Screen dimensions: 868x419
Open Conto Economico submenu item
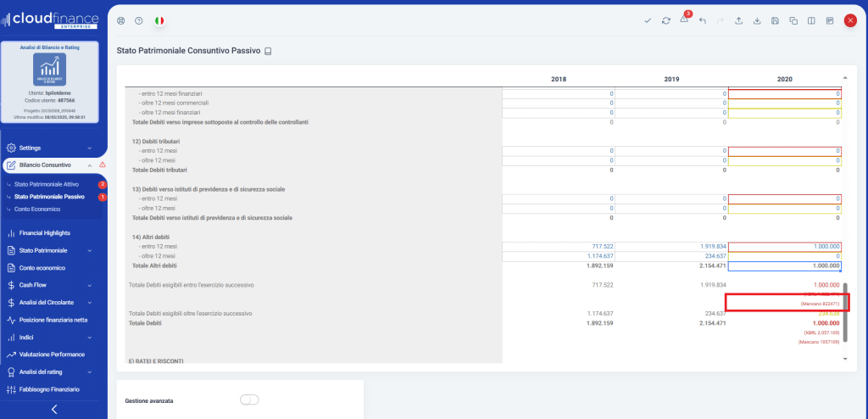[x=37, y=209]
